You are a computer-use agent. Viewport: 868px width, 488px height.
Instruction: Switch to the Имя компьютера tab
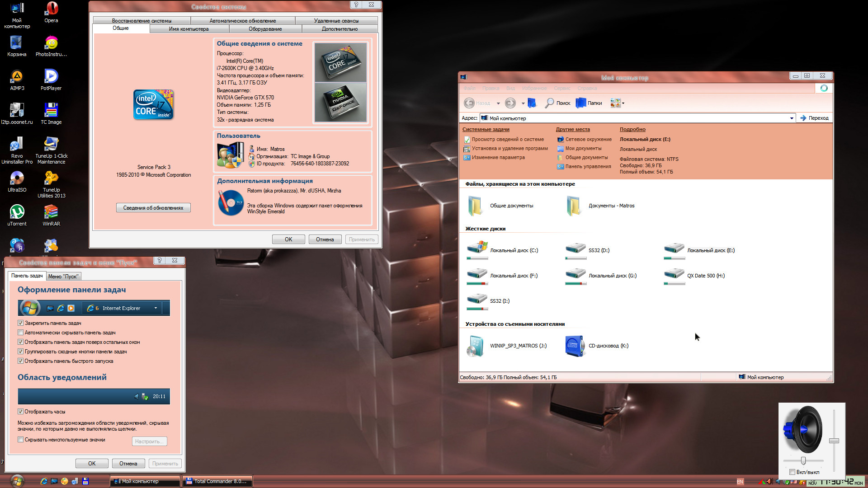click(189, 29)
